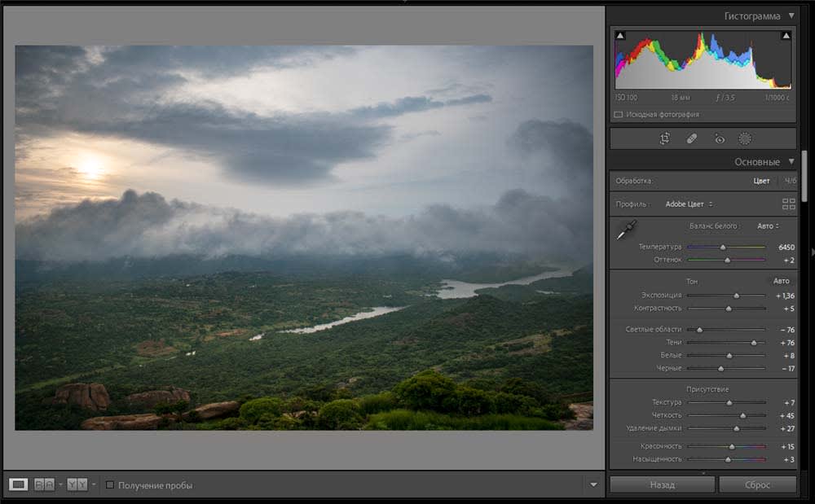Image resolution: width=815 pixels, height=504 pixels.
Task: Adjust the Экспозиция slider
Action: [x=736, y=296]
